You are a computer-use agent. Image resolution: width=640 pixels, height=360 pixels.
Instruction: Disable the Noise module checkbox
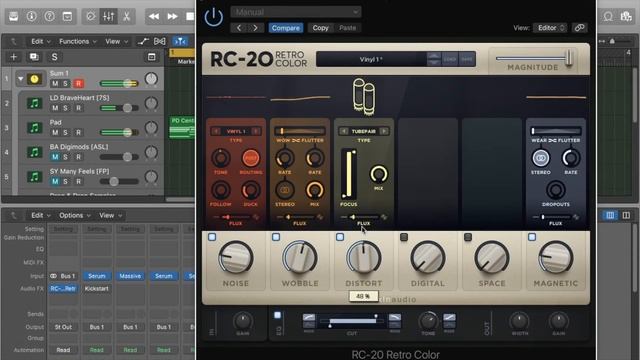click(x=212, y=237)
